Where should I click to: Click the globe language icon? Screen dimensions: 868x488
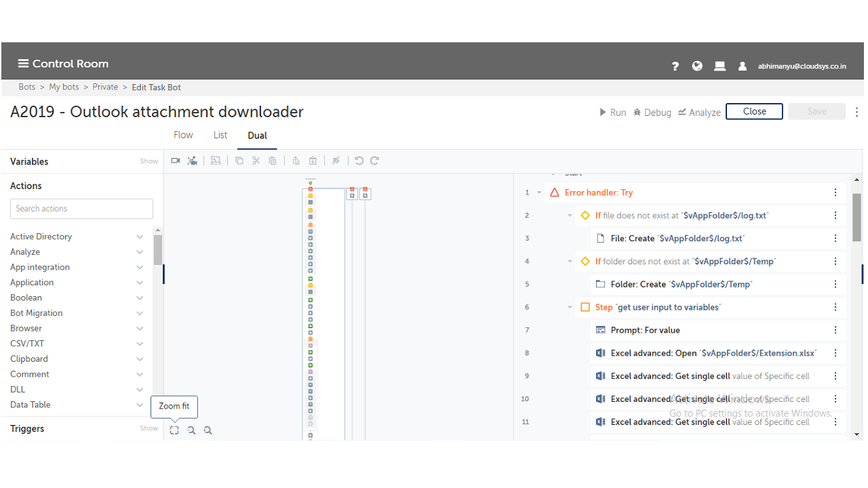[697, 66]
